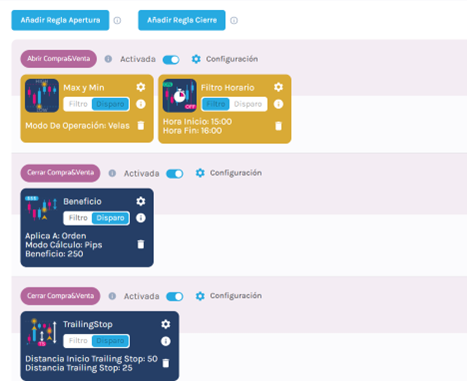The width and height of the screenshot is (467, 381).
Task: Click the Abrir Compra&Venta rule label
Action: [x=59, y=59]
